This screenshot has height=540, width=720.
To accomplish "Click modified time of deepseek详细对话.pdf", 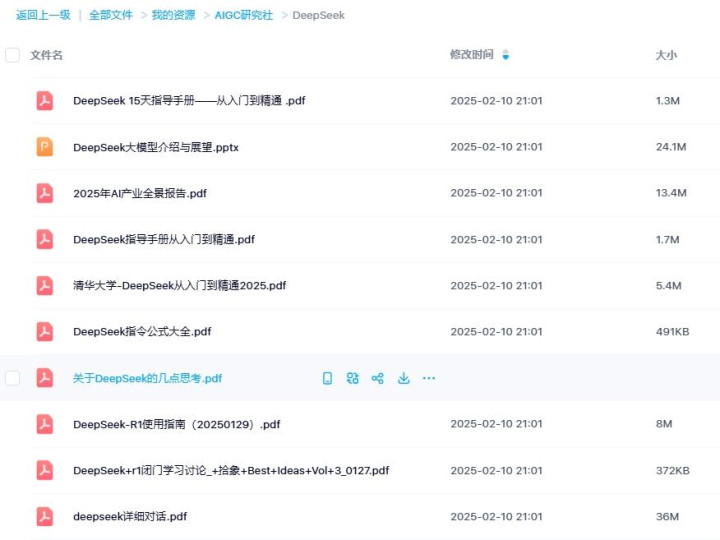I will point(496,517).
